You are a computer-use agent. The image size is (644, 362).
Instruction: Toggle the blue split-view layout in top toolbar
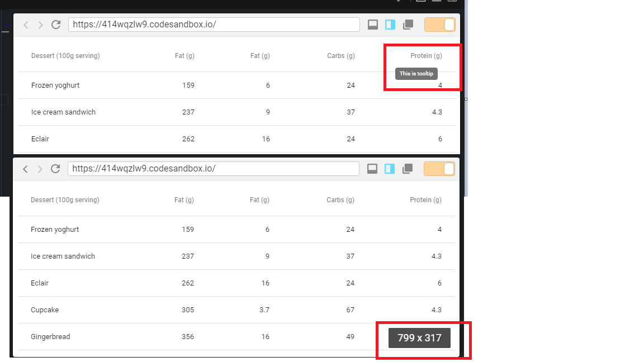click(x=390, y=24)
